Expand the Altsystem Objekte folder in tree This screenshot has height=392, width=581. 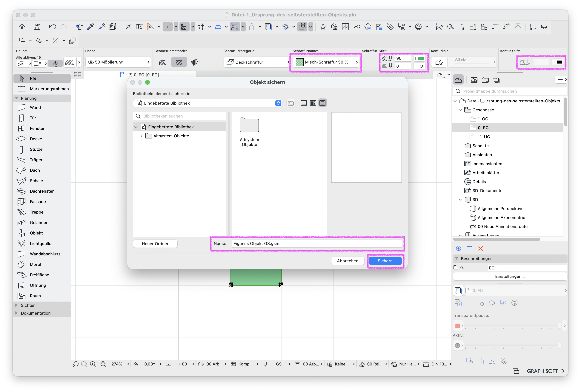(x=141, y=136)
